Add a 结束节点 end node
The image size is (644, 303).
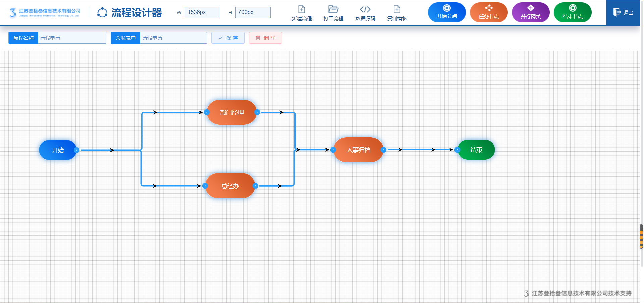pyautogui.click(x=572, y=12)
